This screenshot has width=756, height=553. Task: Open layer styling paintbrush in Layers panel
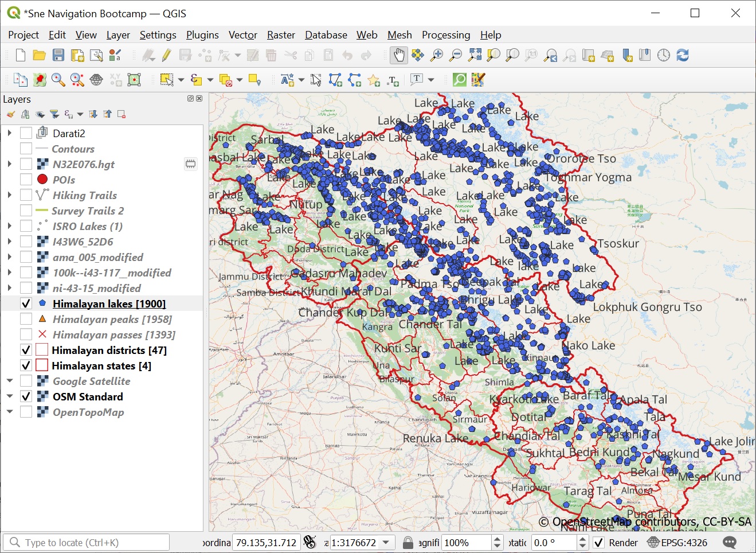(x=11, y=114)
